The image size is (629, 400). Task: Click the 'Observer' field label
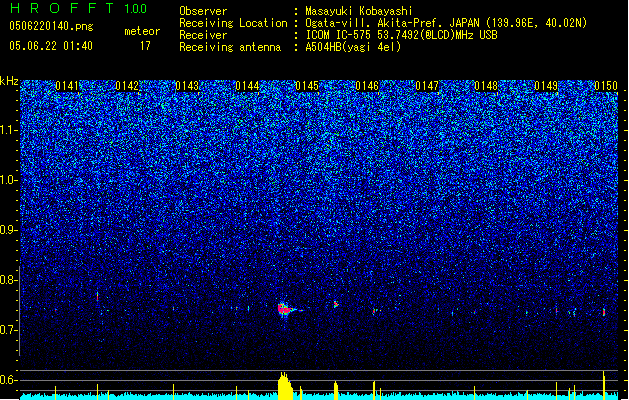203,11
